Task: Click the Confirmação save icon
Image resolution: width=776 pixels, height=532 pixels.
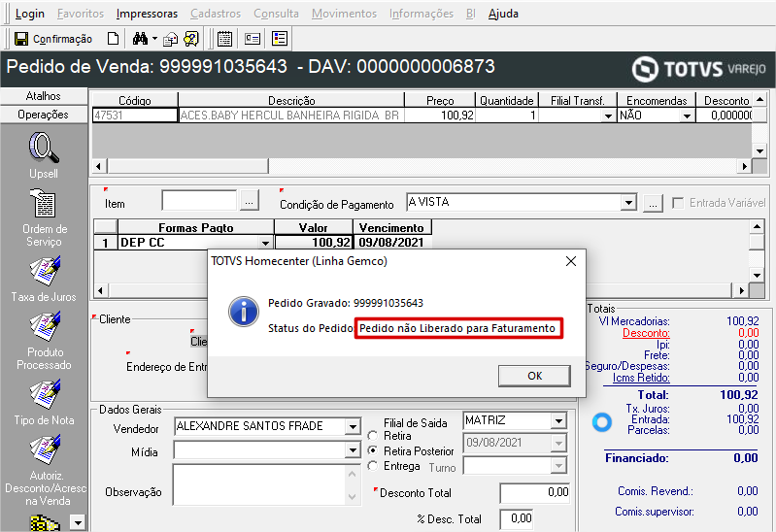Action: click(21, 39)
